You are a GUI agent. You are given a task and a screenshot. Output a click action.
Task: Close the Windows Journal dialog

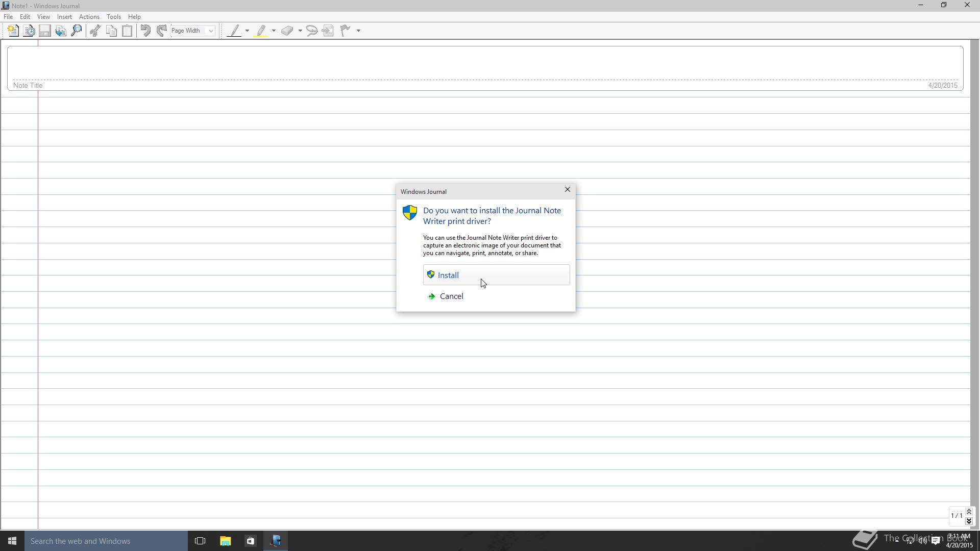click(567, 190)
